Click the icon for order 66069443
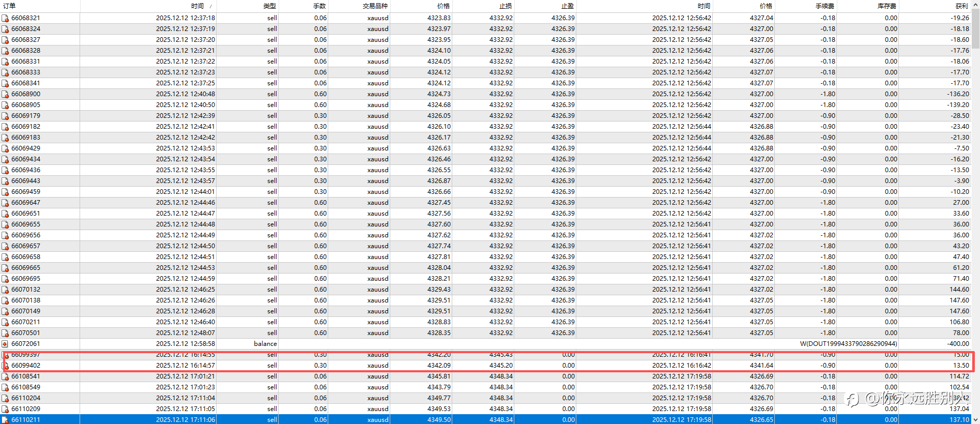Viewport: 980px width, 424px height. tap(5, 181)
